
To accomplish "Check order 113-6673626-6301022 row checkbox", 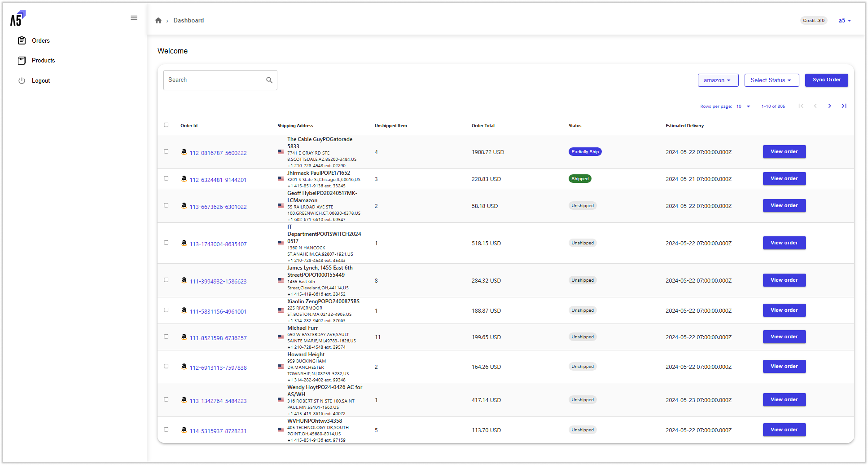I will tap(166, 205).
